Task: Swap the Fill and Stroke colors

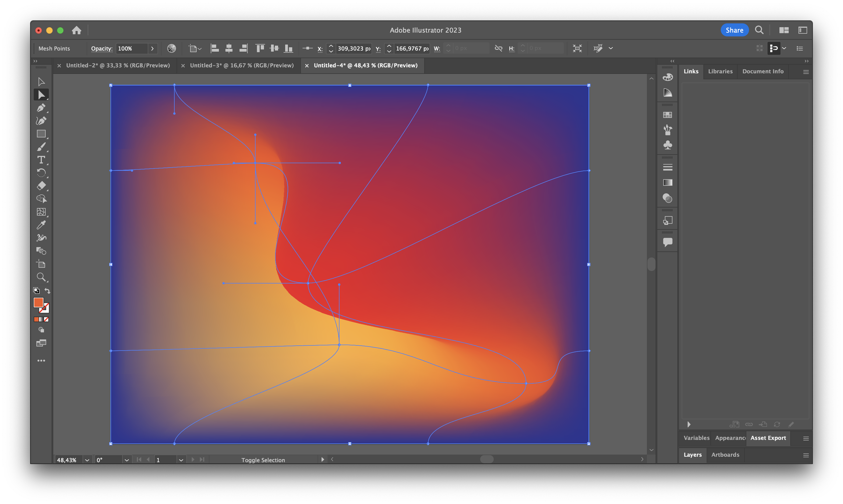Action: point(48,291)
